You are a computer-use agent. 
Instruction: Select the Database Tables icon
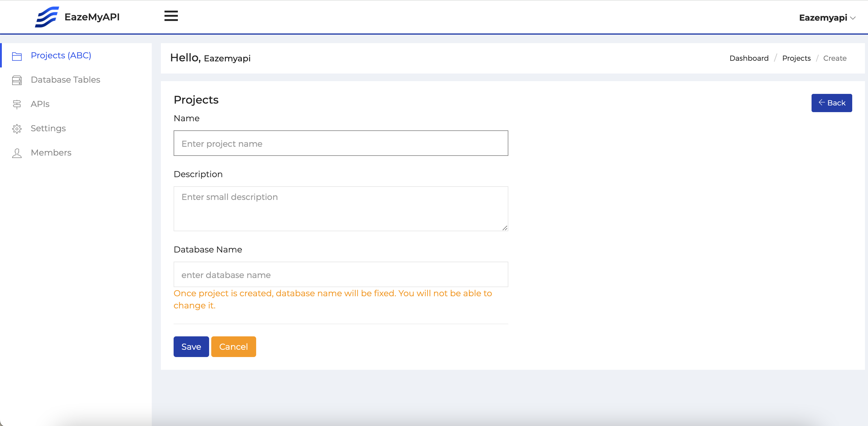(17, 80)
